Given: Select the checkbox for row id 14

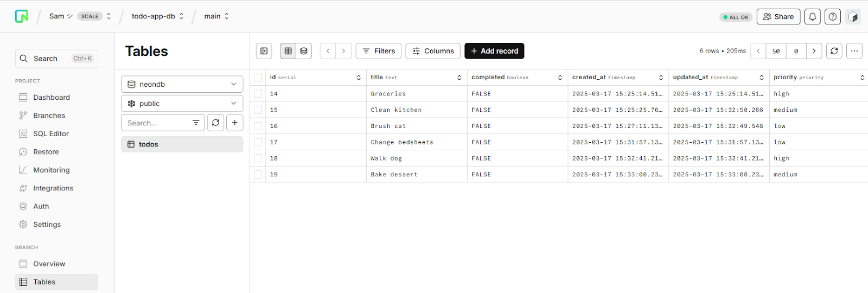Looking at the screenshot, I should (258, 94).
